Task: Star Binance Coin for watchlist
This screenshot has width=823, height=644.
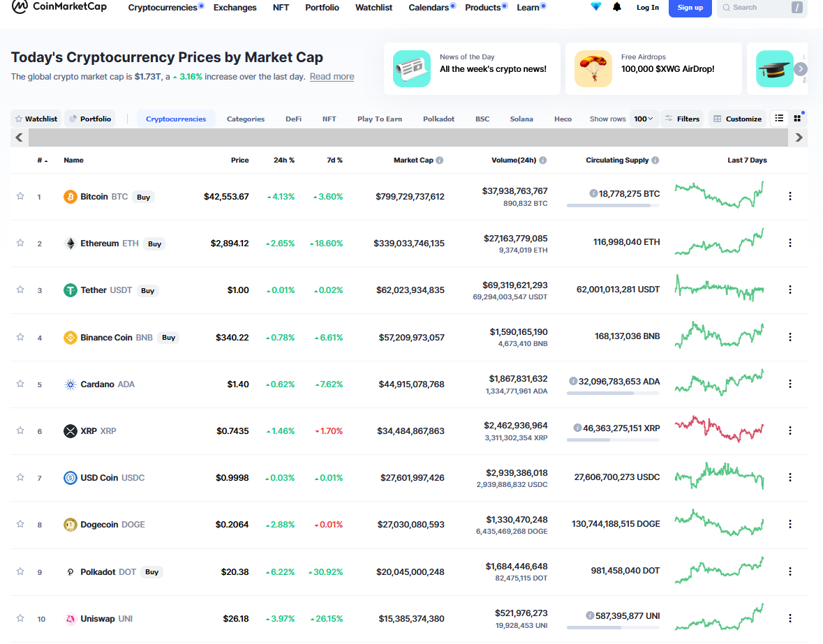Action: (20, 337)
